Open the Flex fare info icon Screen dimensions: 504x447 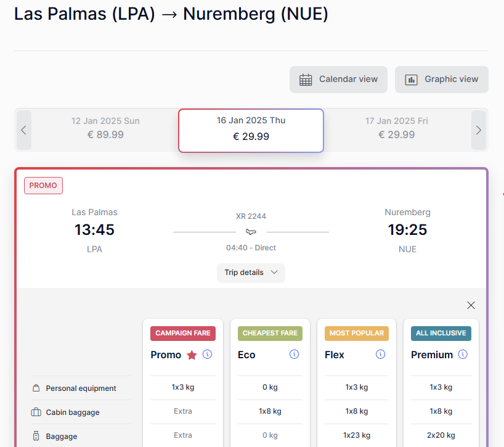[x=381, y=355]
